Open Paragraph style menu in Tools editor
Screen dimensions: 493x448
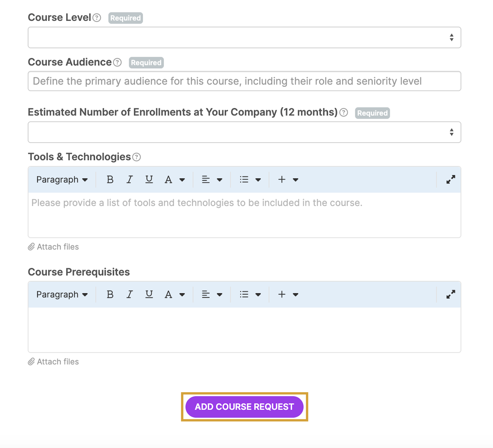coord(62,179)
